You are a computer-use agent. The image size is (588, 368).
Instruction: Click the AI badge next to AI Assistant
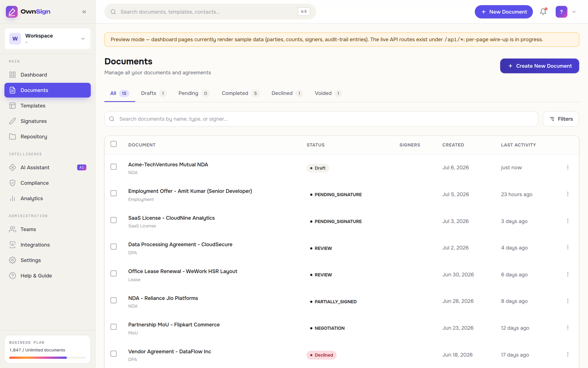(x=82, y=167)
